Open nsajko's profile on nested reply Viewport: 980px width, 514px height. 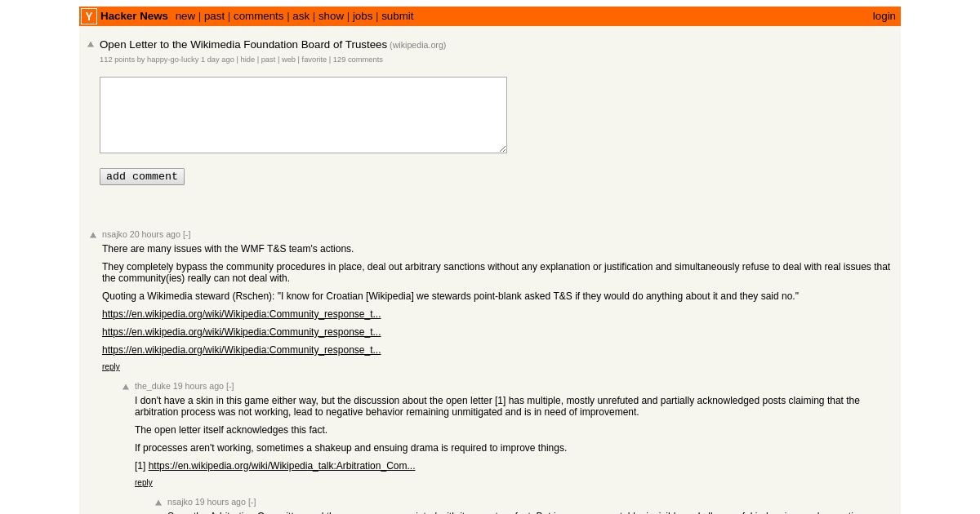tap(180, 502)
